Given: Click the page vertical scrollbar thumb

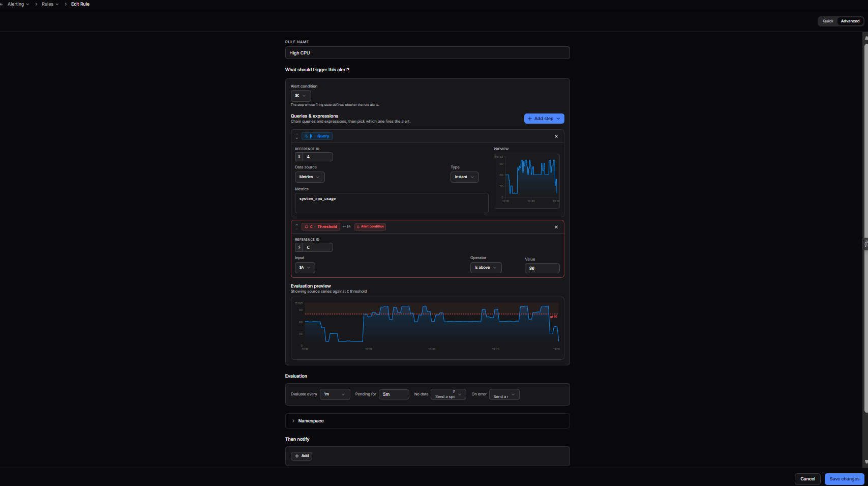Looking at the screenshot, I should (865, 228).
